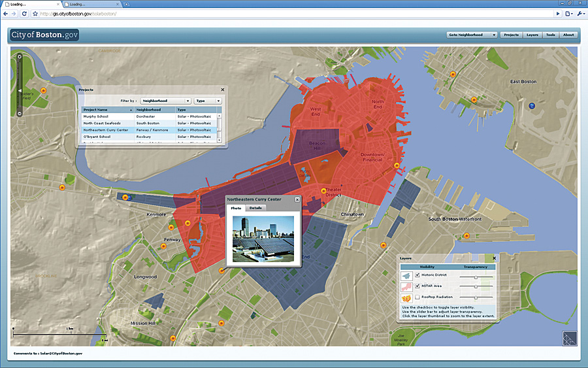Click the solar marker near Smith's Field

tap(44, 90)
